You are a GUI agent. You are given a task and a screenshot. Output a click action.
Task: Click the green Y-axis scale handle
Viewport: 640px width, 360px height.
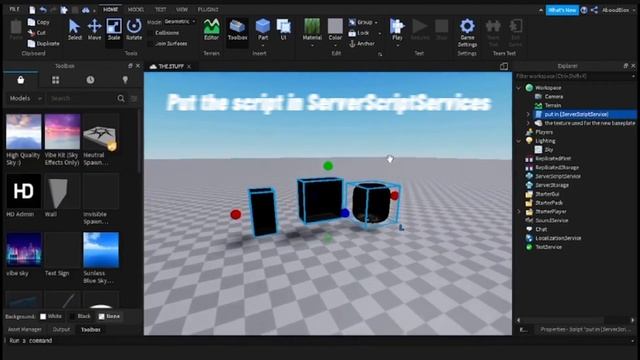(x=328, y=166)
